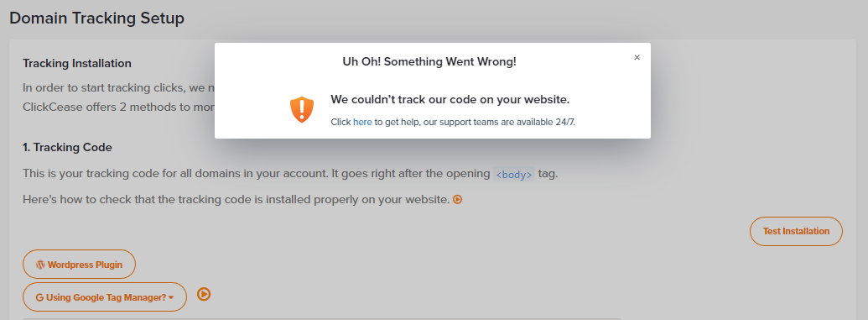This screenshot has width=868, height=320.
Task: Open the 'here' help link
Action: coord(362,122)
